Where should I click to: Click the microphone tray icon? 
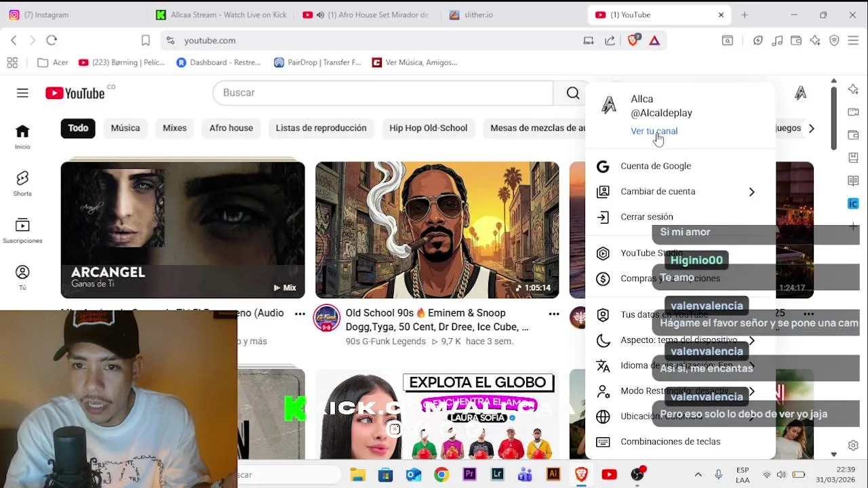[719, 474]
